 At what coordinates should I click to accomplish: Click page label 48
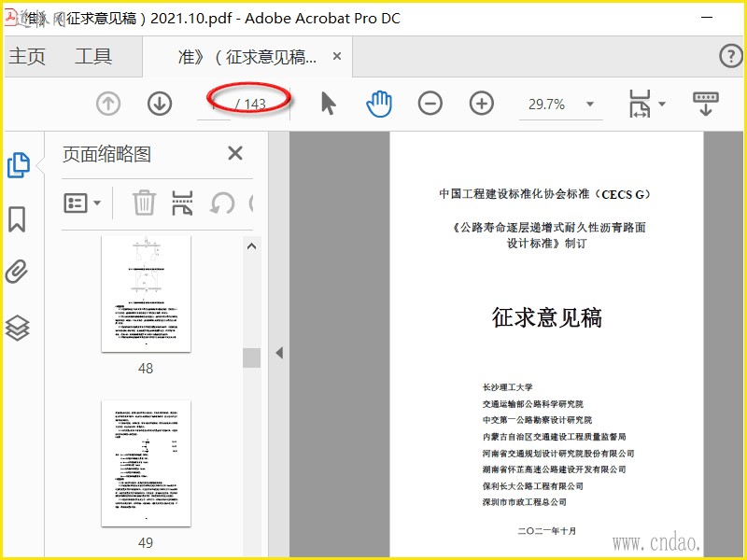pyautogui.click(x=146, y=368)
